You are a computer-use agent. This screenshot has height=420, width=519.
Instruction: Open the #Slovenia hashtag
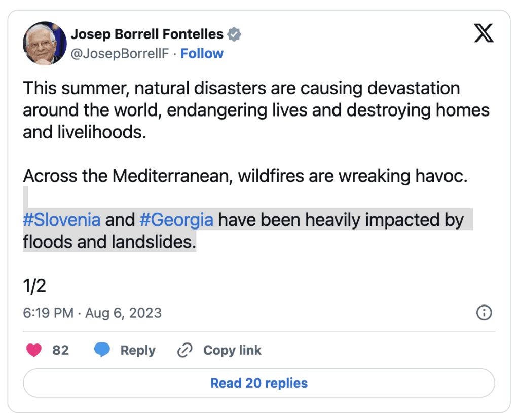62,220
